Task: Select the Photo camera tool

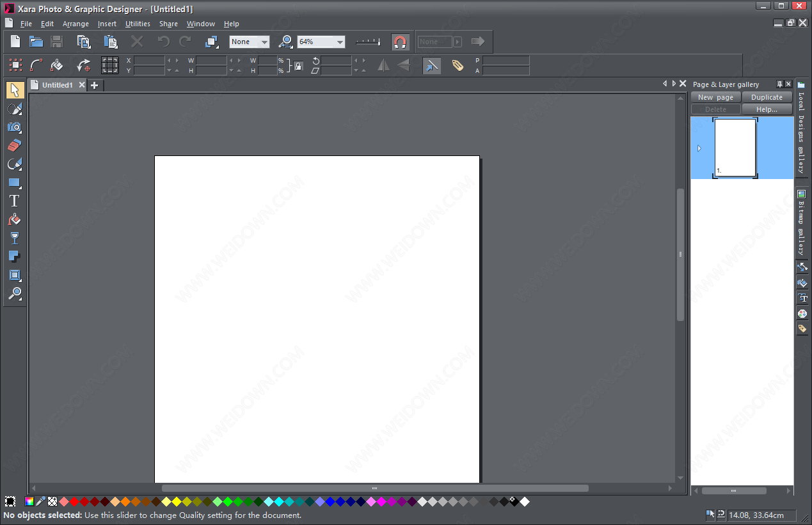Action: coord(15,127)
